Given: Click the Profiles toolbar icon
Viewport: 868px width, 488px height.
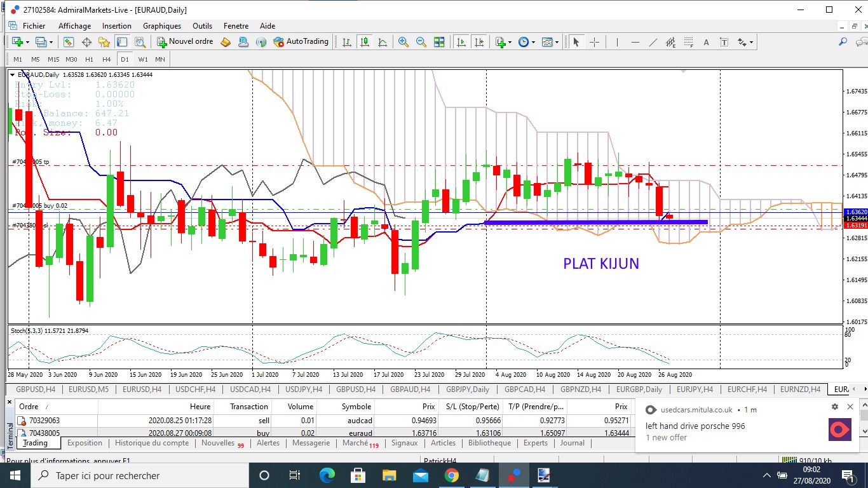Looking at the screenshot, I should click(41, 42).
